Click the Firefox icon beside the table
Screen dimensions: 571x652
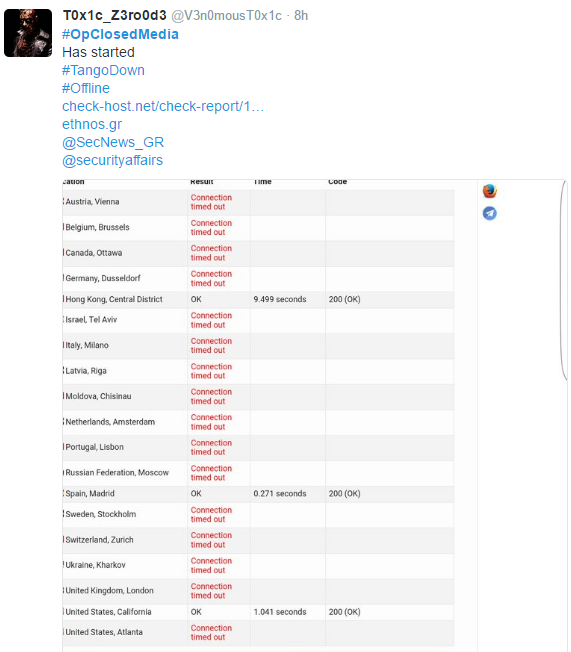coord(490,191)
